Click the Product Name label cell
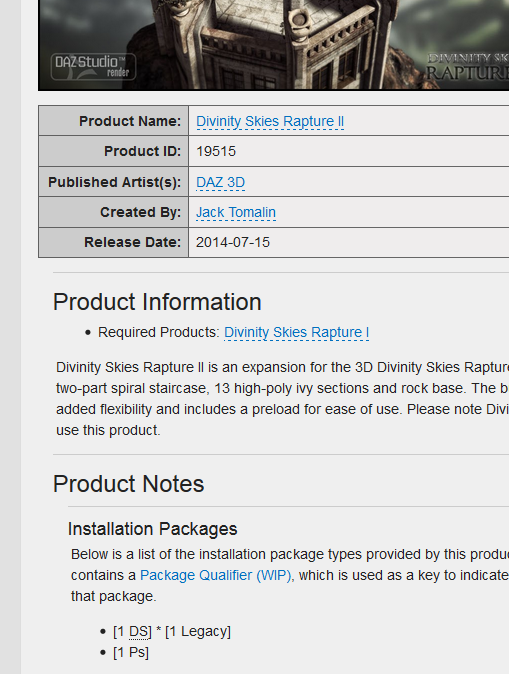Image resolution: width=509 pixels, height=674 pixels. [113, 121]
